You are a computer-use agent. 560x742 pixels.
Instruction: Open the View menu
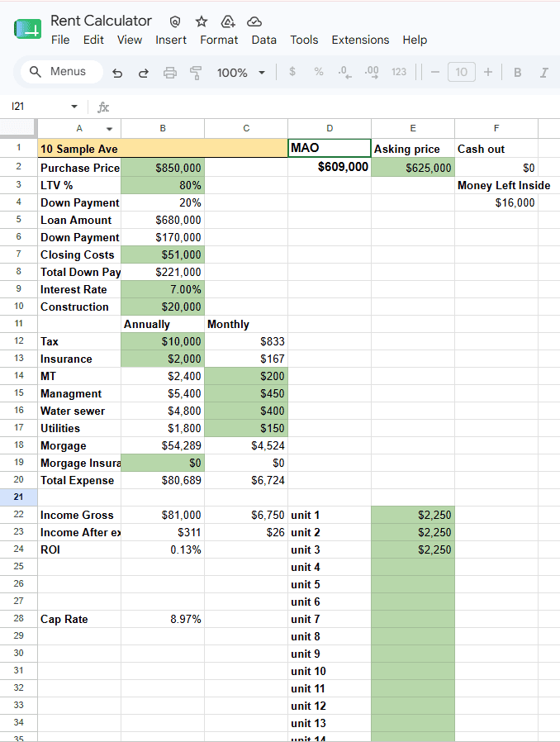pyautogui.click(x=130, y=40)
